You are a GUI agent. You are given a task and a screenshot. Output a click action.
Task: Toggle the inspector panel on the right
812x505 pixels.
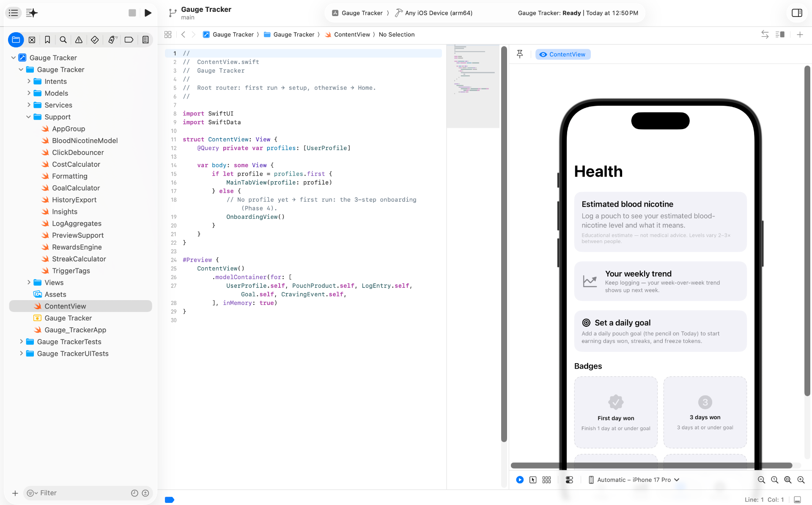tap(797, 13)
